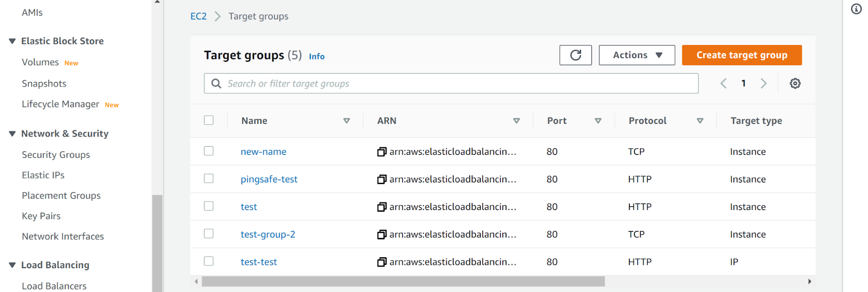Collapse the Network & Security section
868x292 pixels.
point(12,134)
